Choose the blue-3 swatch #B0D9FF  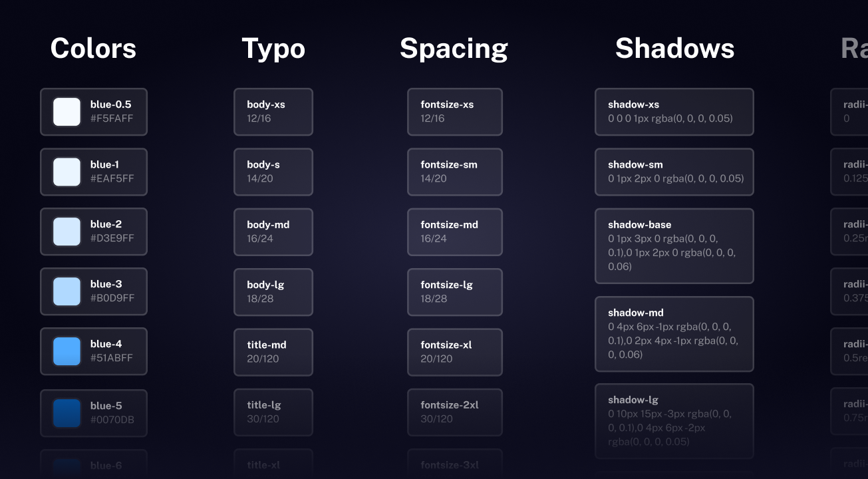[x=67, y=291]
